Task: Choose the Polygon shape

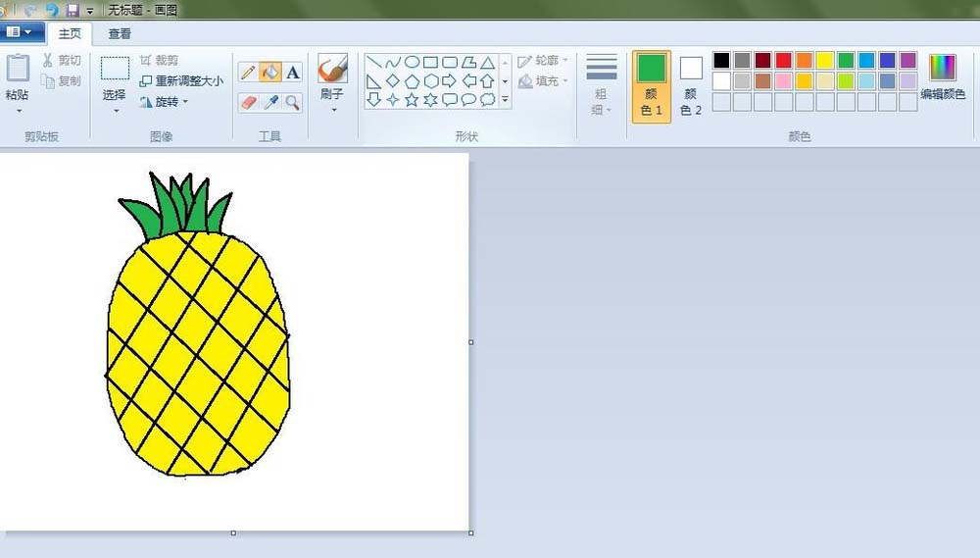Action: (x=468, y=62)
